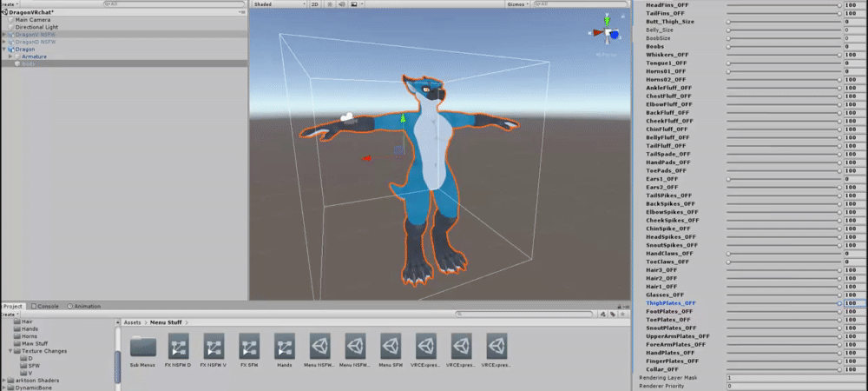Screen dimensions: 868x391
Task: Click the favorites star icon in Project panel
Action: (621, 314)
